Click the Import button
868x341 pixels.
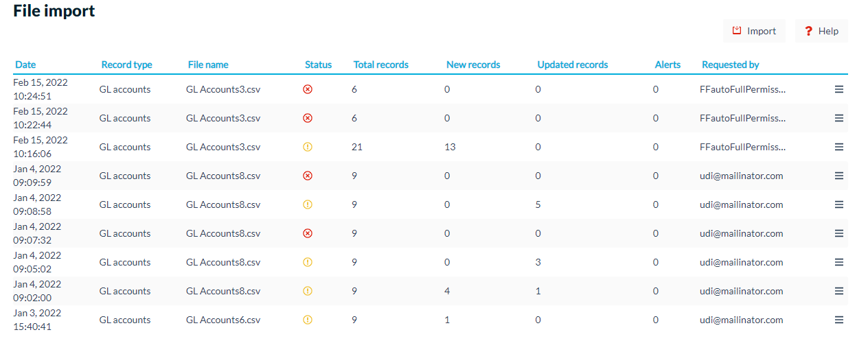click(x=754, y=31)
